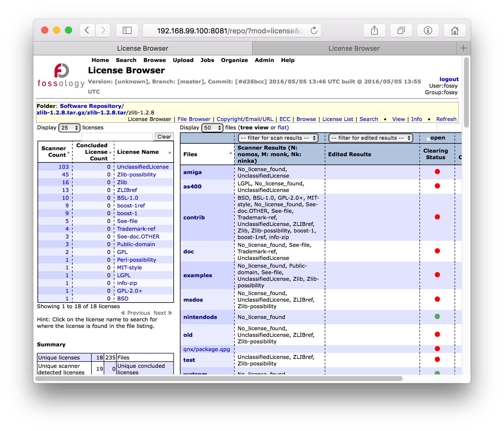This screenshot has width=504, height=431.
Task: Click the Next pagination arrow
Action: click(170, 313)
